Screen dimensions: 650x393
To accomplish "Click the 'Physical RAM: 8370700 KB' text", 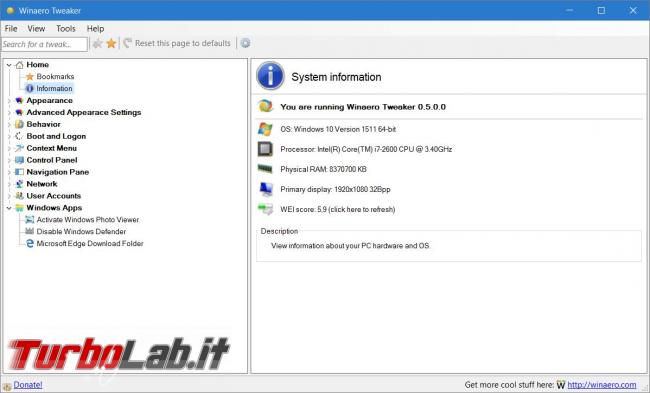I will click(x=323, y=169).
